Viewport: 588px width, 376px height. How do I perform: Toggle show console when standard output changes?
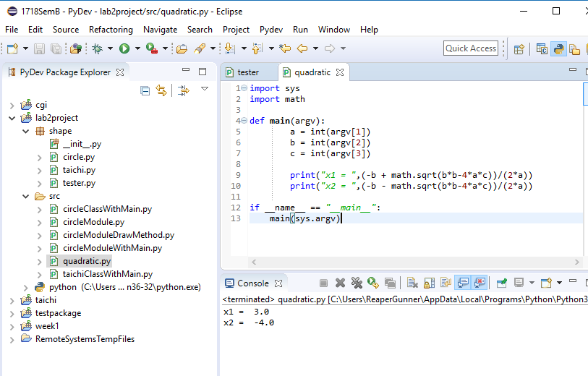pos(463,283)
